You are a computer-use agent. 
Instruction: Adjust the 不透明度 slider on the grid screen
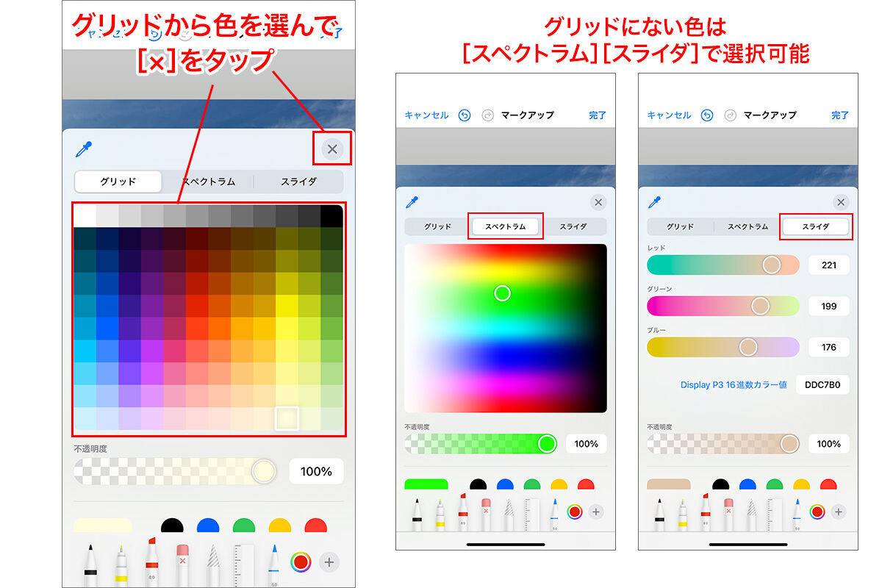pos(175,471)
